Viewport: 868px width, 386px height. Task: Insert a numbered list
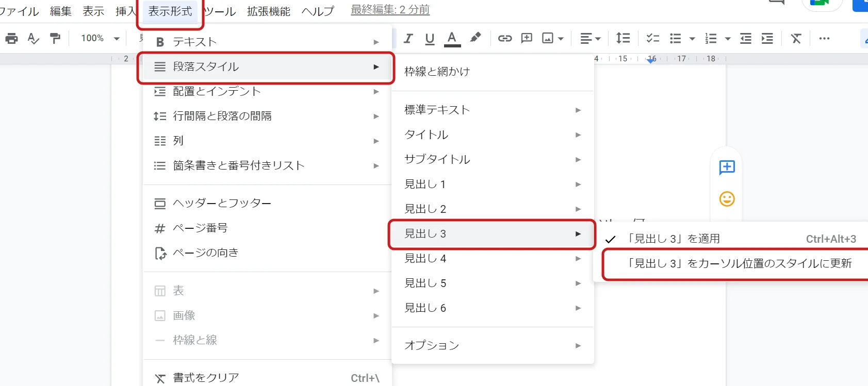(711, 38)
